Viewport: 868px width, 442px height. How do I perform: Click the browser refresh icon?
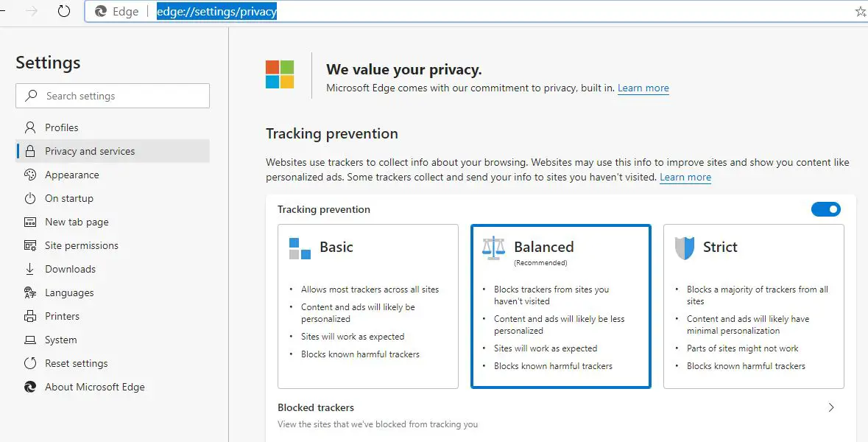(x=64, y=12)
